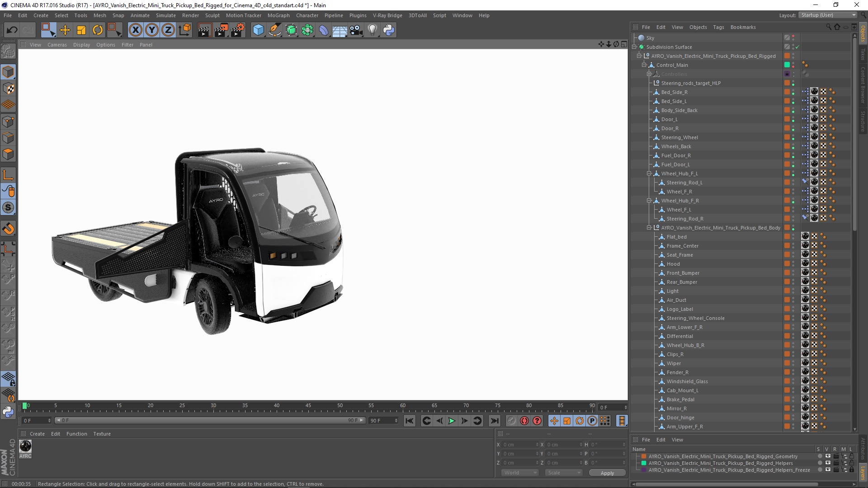Open Object Manager Bookmarks menu
This screenshot has height=488, width=868.
743,27
